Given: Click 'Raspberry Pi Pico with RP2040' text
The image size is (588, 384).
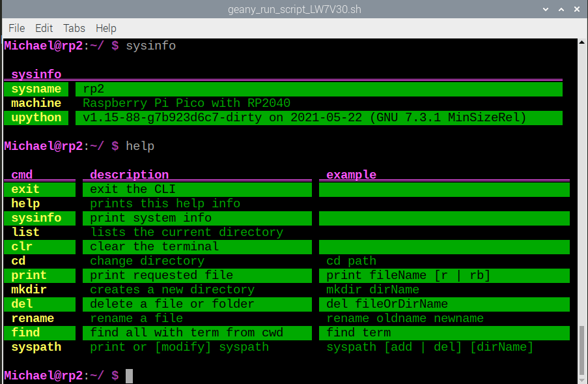Looking at the screenshot, I should [186, 103].
